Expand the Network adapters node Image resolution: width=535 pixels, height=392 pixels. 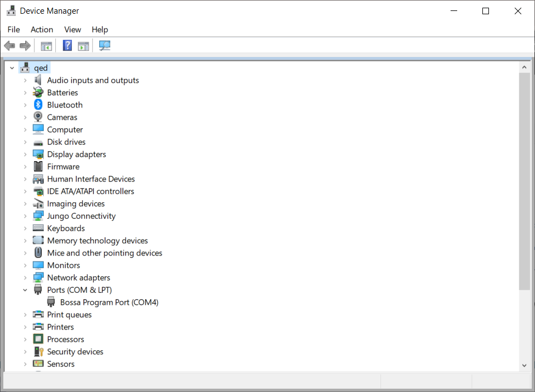[25, 278]
